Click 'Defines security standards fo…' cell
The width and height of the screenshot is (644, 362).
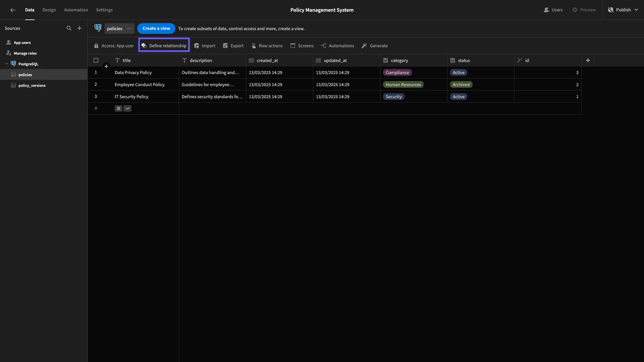pyautogui.click(x=212, y=97)
